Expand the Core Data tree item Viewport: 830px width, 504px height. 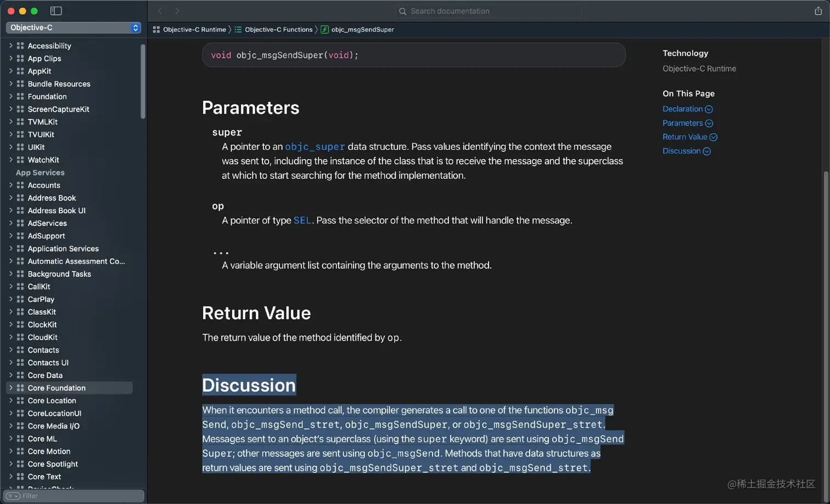(x=10, y=375)
